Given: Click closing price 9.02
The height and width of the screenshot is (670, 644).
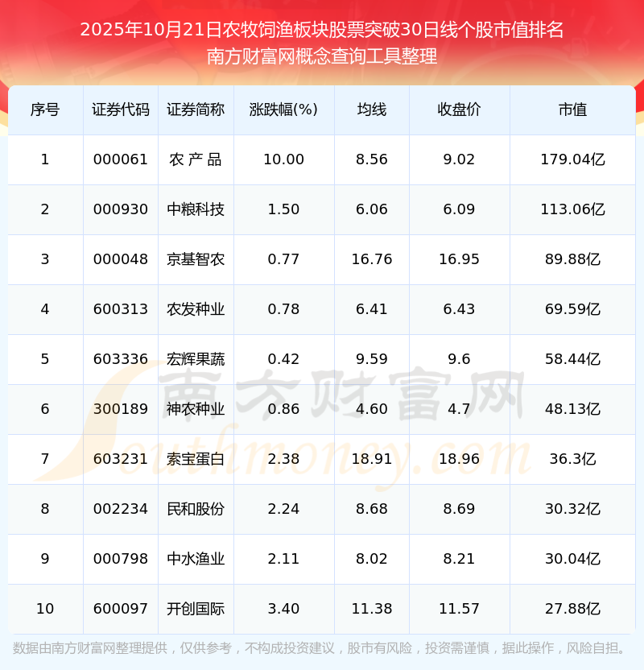Looking at the screenshot, I should 459,159.
